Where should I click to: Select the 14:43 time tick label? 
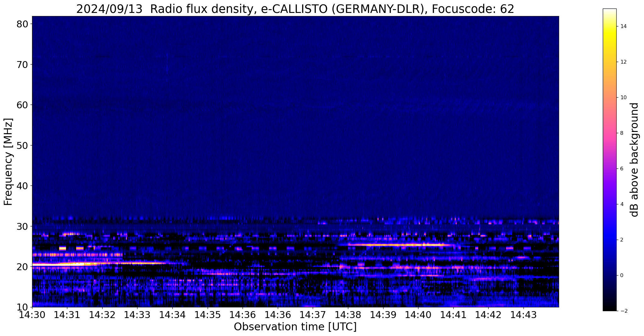click(524, 314)
